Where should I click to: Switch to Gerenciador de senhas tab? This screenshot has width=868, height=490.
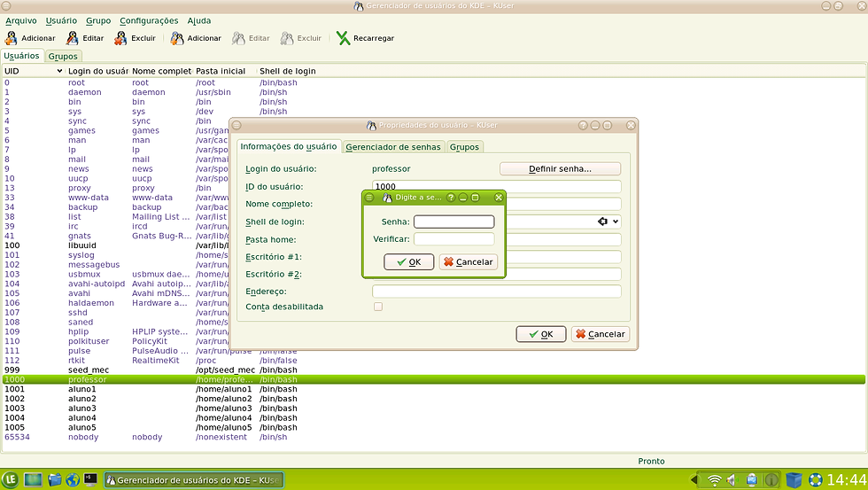[393, 147]
